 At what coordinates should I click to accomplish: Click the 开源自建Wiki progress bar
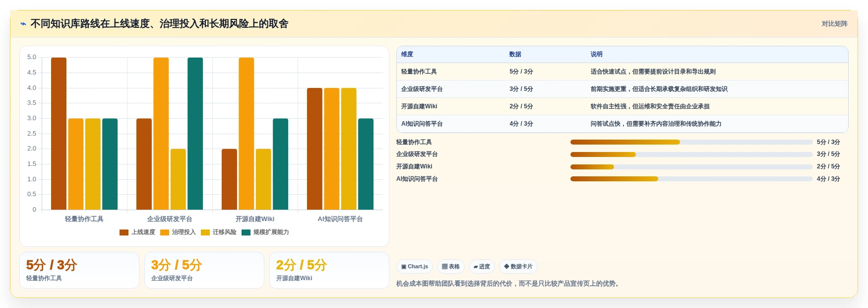691,167
